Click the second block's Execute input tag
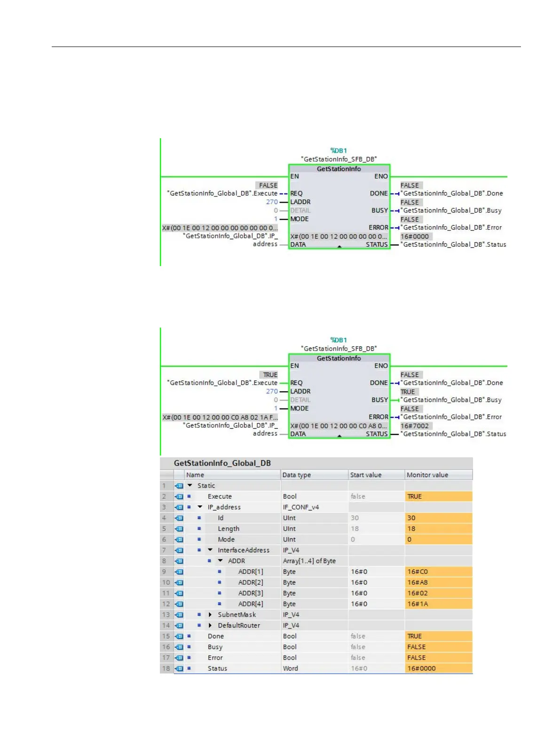The image size is (560, 746). click(222, 383)
